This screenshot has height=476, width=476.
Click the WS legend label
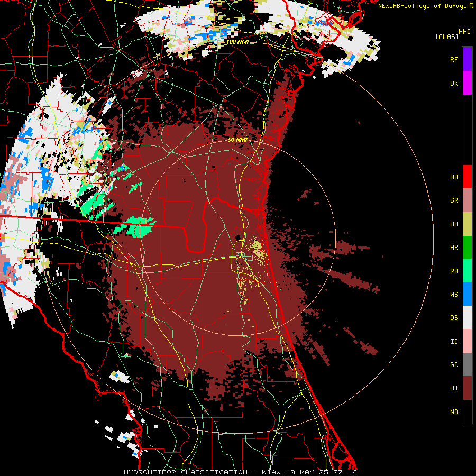click(x=454, y=294)
